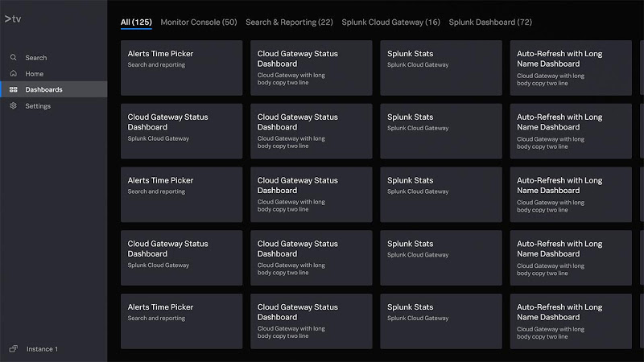This screenshot has width=644, height=362.
Task: Open bottom-row Alerts Time Picker card
Action: click(182, 321)
